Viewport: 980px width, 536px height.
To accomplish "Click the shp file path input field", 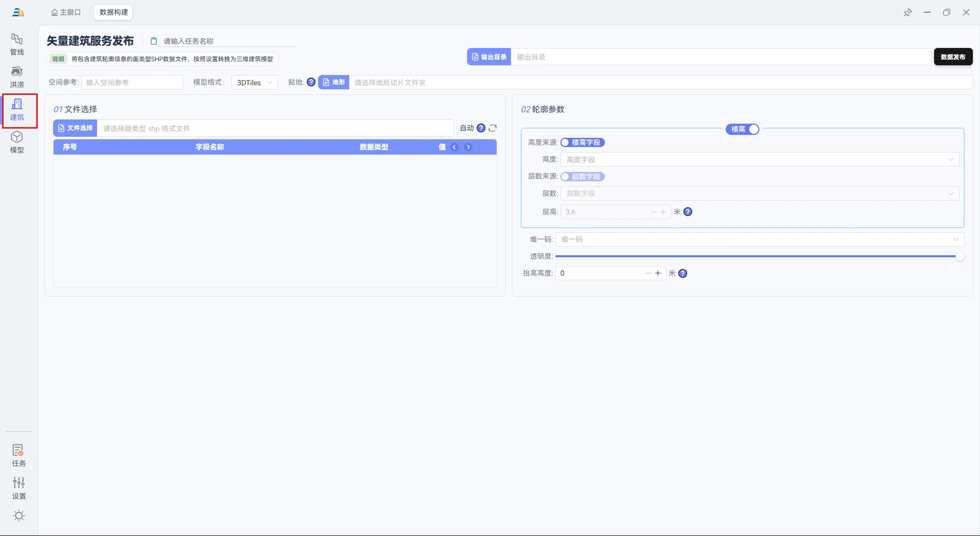I will (x=275, y=128).
